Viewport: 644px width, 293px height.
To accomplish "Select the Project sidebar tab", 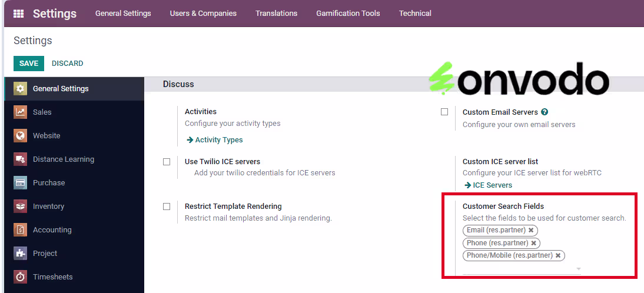I will pos(74,253).
